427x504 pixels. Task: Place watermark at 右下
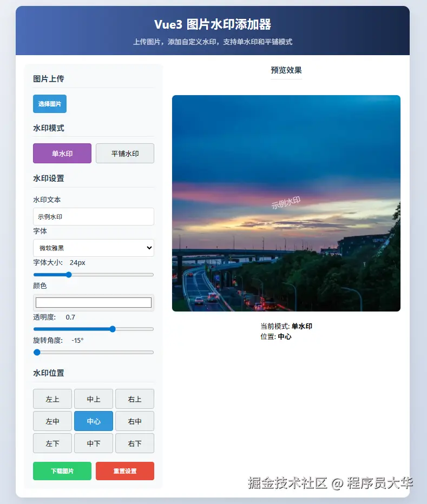(x=135, y=443)
